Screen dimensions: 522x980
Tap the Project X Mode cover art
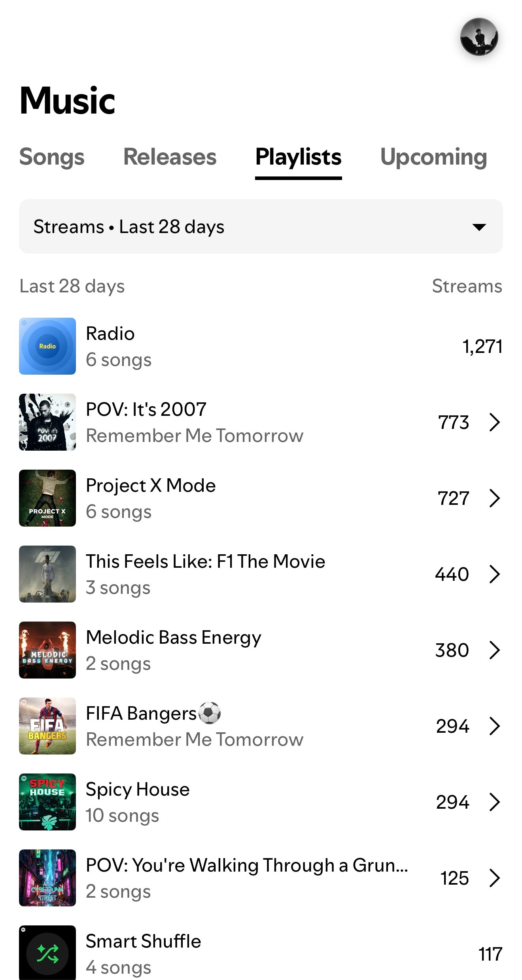[x=47, y=498]
